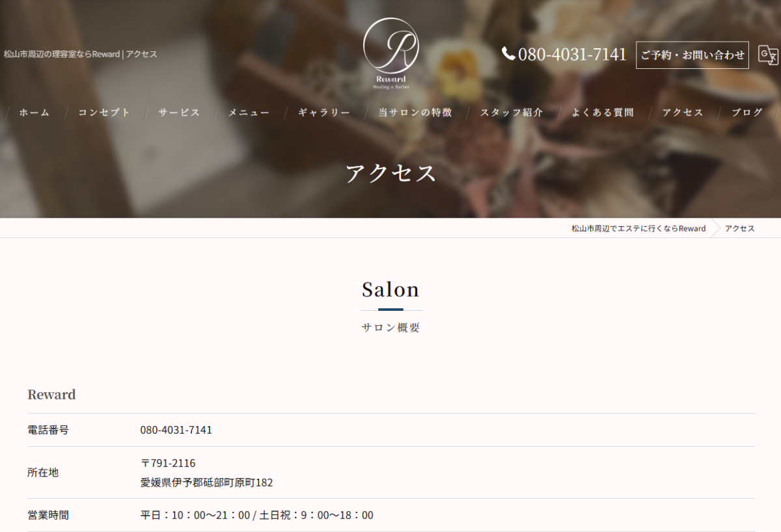Go to スタッフ紹介 page
This screenshot has width=781, height=532.
[512, 113]
